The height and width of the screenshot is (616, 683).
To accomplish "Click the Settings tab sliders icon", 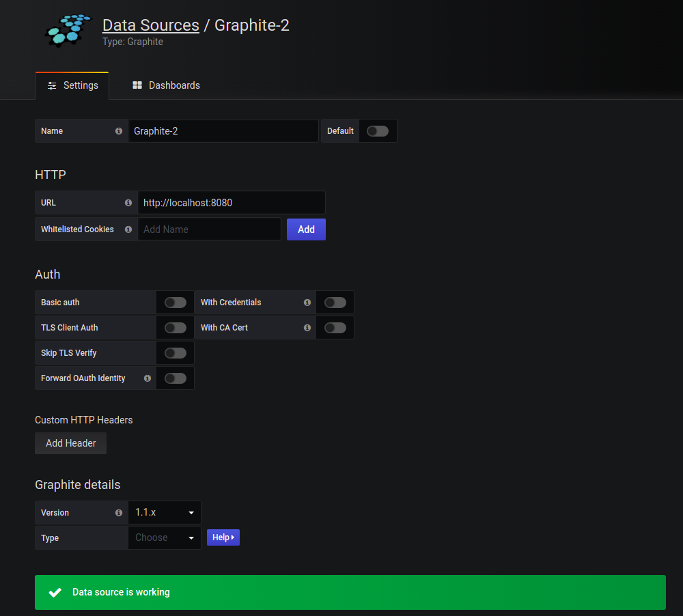I will pyautogui.click(x=52, y=85).
